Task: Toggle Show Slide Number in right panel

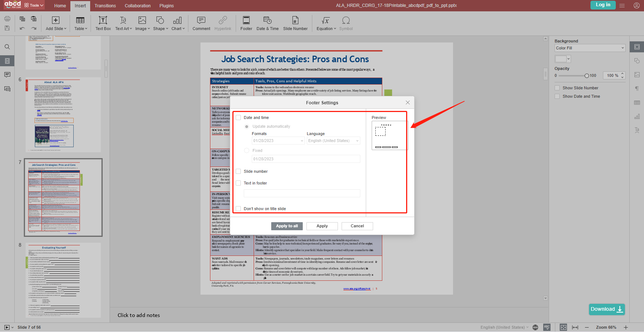Action: pyautogui.click(x=557, y=88)
